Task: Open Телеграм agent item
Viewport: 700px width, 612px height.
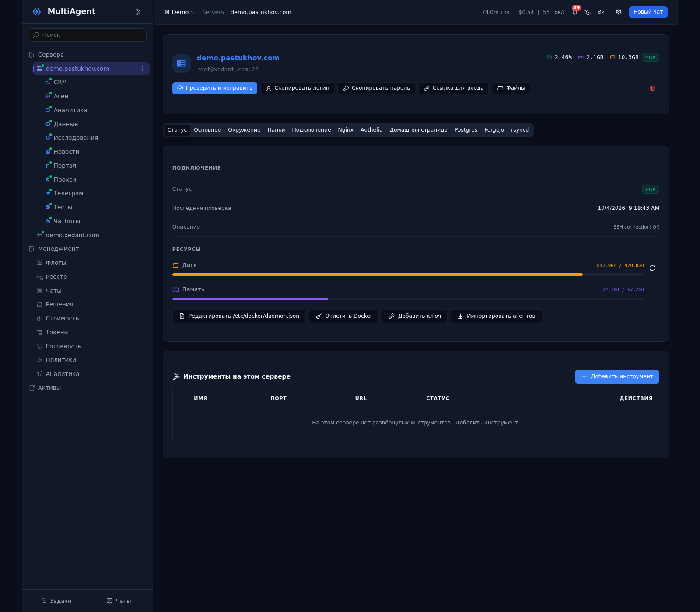Action: (68, 193)
